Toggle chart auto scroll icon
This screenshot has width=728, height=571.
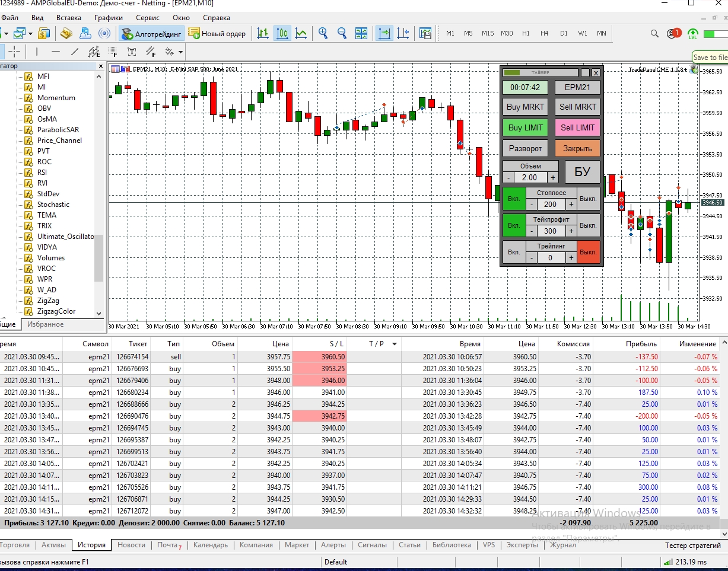(384, 34)
